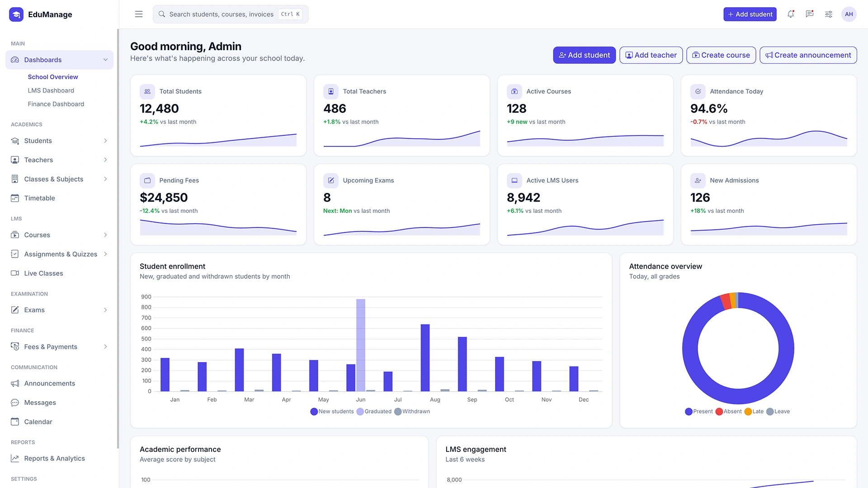Click the Attendance Today card icon

pyautogui.click(x=698, y=91)
